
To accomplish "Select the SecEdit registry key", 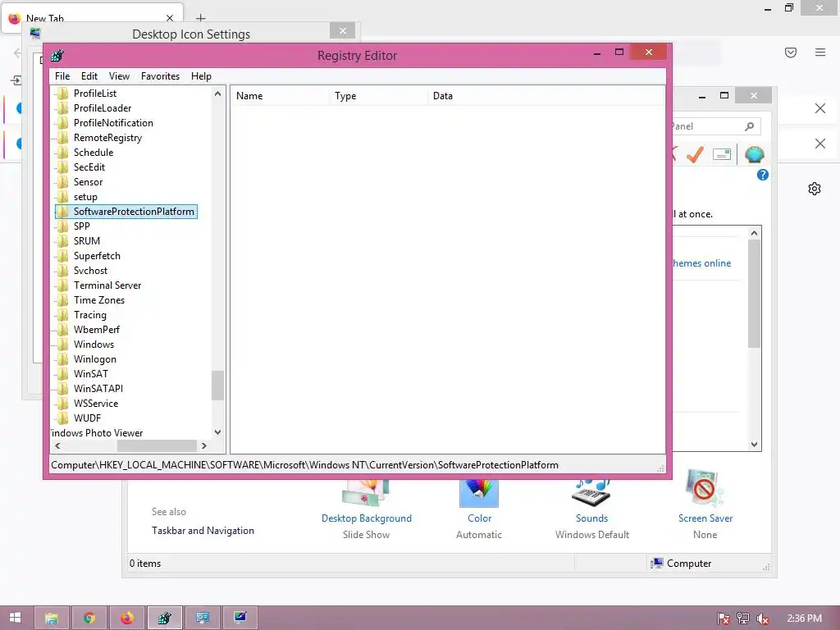I will (x=89, y=167).
